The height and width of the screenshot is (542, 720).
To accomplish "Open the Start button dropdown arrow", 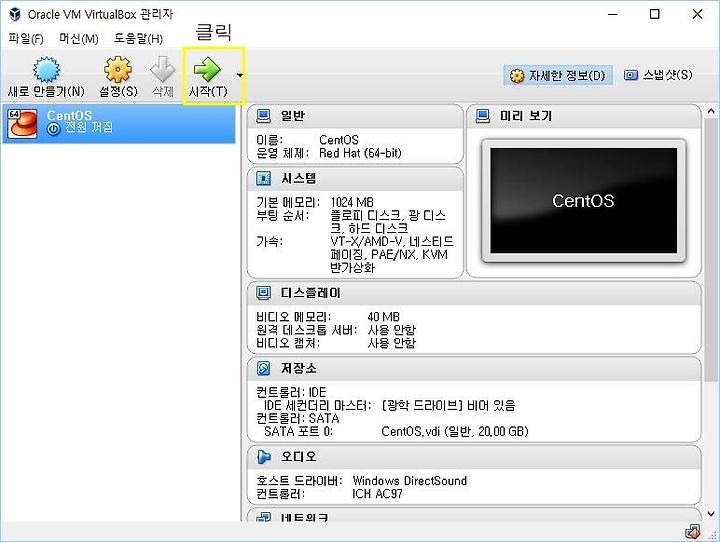I will pyautogui.click(x=240, y=75).
